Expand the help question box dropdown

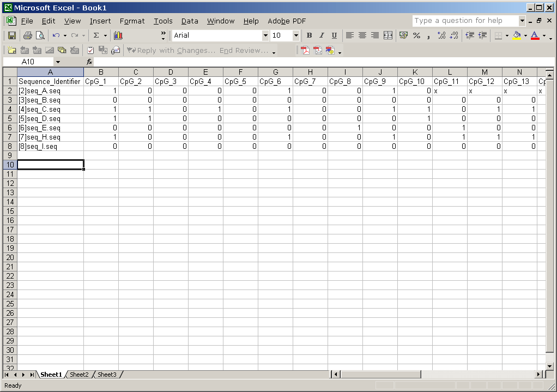click(522, 21)
